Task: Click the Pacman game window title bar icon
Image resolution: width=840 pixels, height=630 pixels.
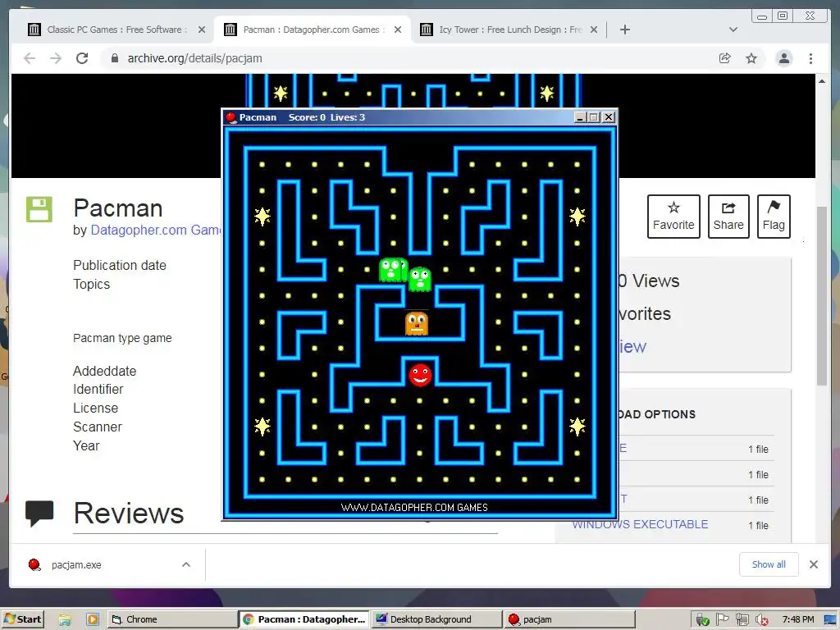Action: click(x=231, y=117)
